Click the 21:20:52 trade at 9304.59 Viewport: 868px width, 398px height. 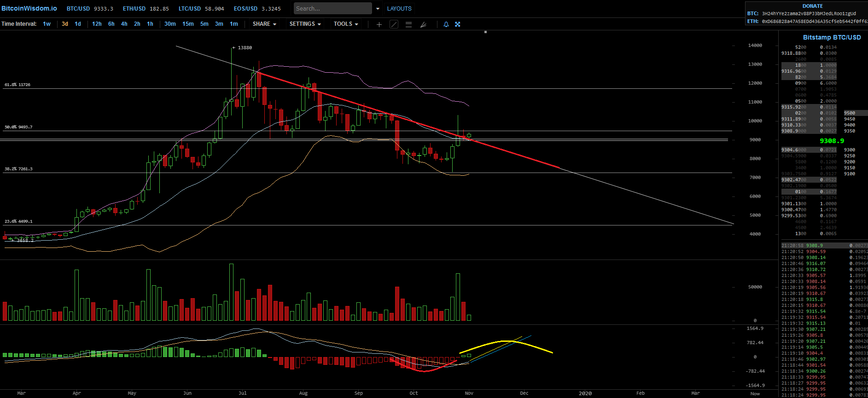(x=824, y=252)
